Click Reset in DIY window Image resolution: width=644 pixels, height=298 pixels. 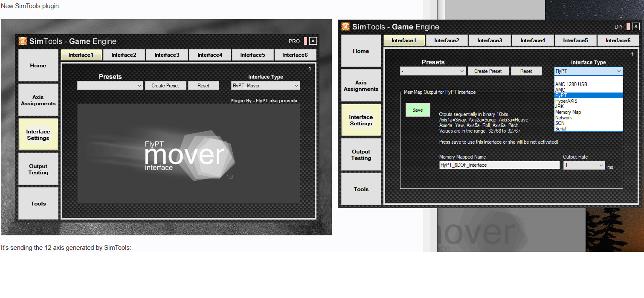[x=526, y=71]
